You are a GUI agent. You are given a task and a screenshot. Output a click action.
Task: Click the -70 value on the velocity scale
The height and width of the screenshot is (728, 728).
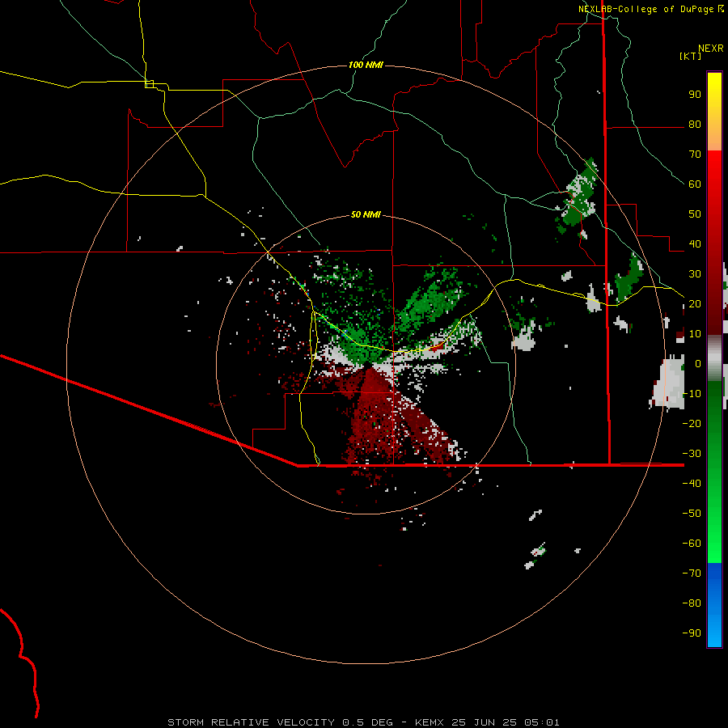click(x=692, y=573)
